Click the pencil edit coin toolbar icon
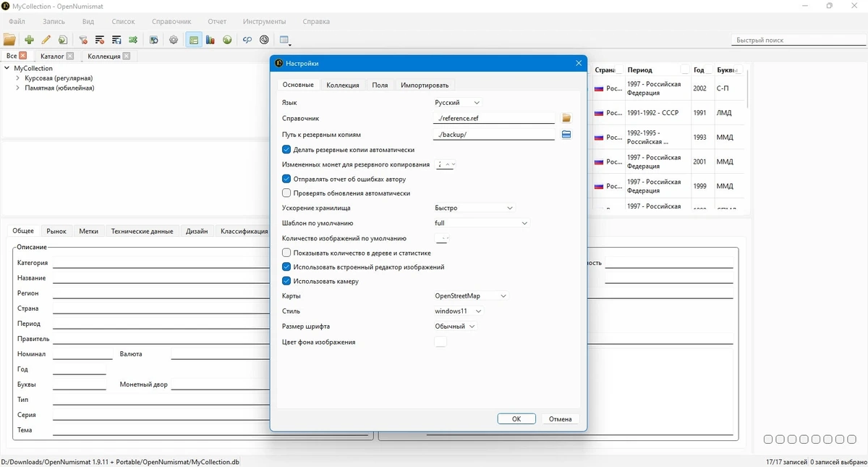Image resolution: width=868 pixels, height=467 pixels. tap(46, 40)
